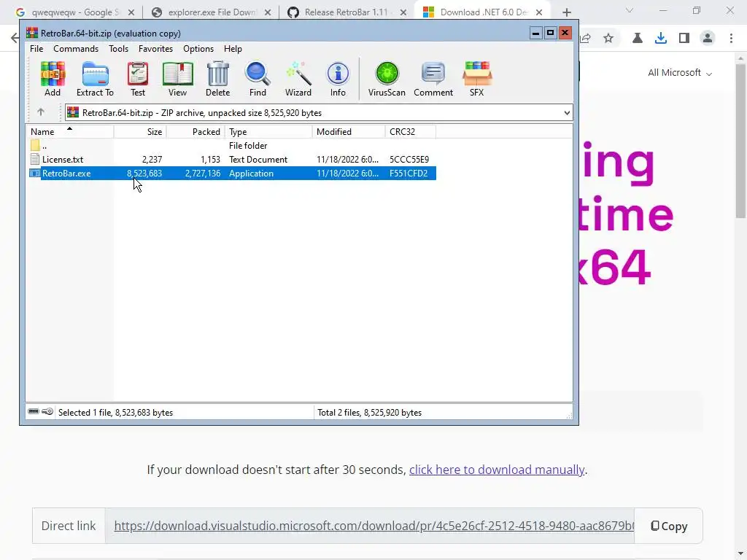
Task: Click the key icon in status bar
Action: point(47,411)
